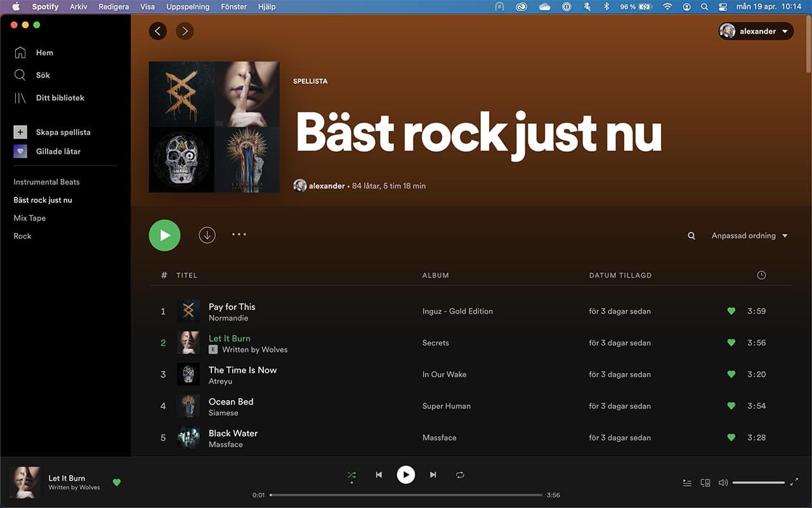Open the Redigera menu
812x508 pixels.
pyautogui.click(x=114, y=6)
